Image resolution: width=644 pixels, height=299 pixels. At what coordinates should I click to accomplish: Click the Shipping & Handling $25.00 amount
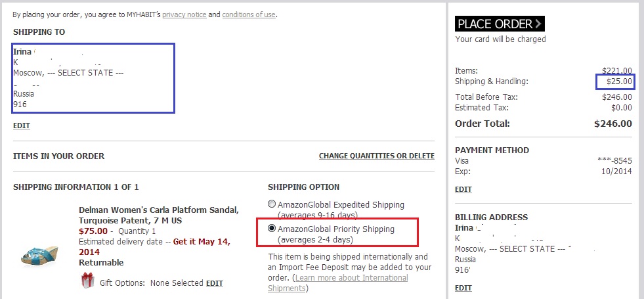click(618, 81)
